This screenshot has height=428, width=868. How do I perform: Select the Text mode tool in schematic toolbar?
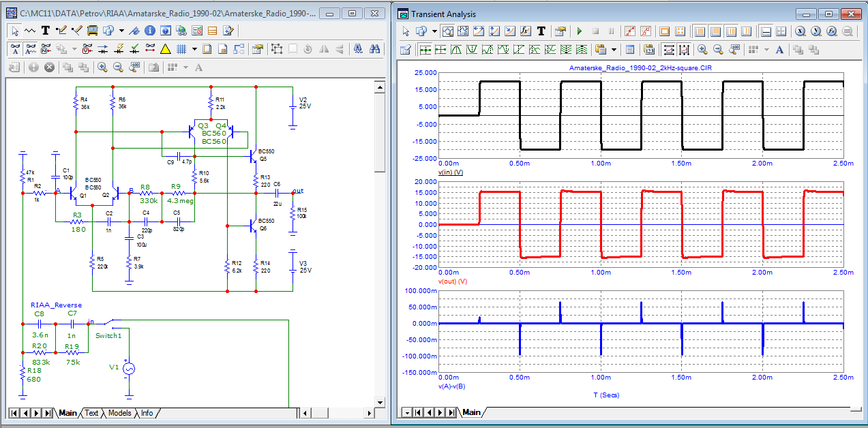pyautogui.click(x=46, y=31)
